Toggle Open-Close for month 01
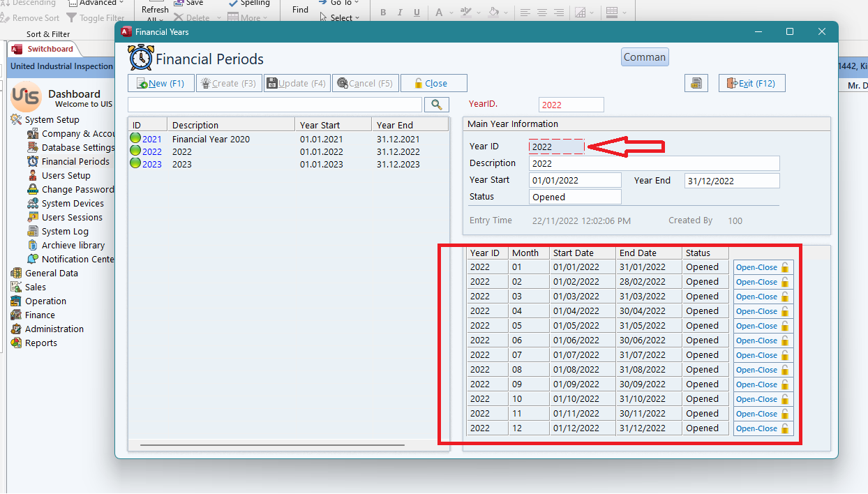868x494 pixels. 763,267
